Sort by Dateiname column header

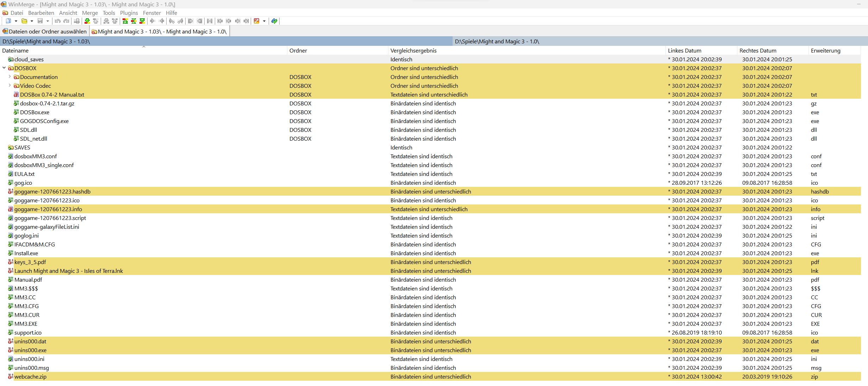(x=144, y=50)
